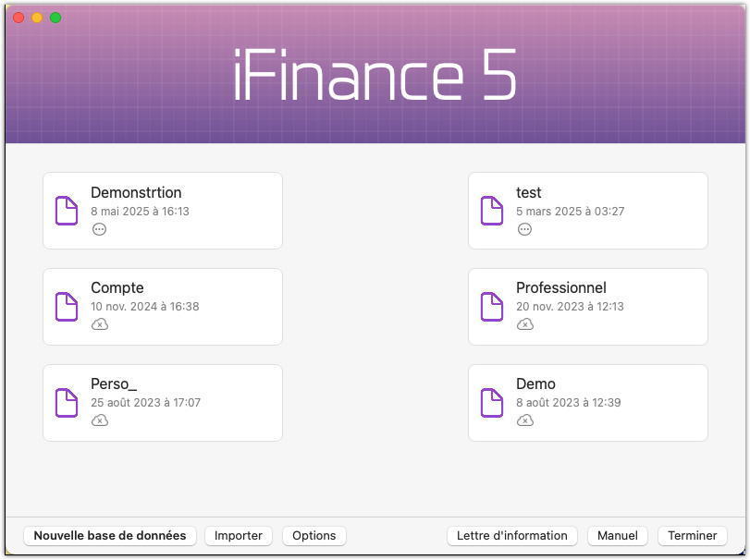Select the Demonstrtion database name
This screenshot has height=560, width=750.
coord(136,192)
